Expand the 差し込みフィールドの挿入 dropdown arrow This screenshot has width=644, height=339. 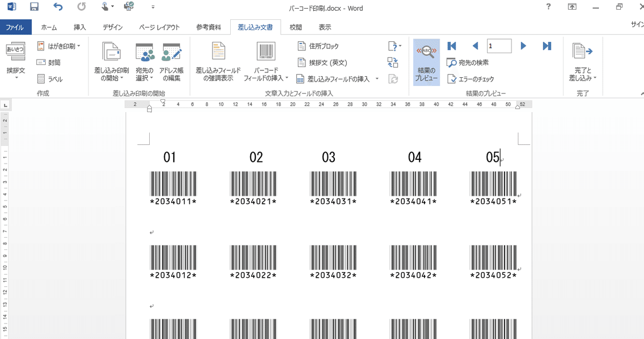pos(377,79)
